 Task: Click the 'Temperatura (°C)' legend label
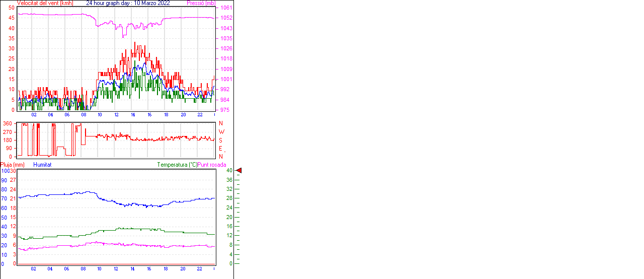click(x=177, y=165)
